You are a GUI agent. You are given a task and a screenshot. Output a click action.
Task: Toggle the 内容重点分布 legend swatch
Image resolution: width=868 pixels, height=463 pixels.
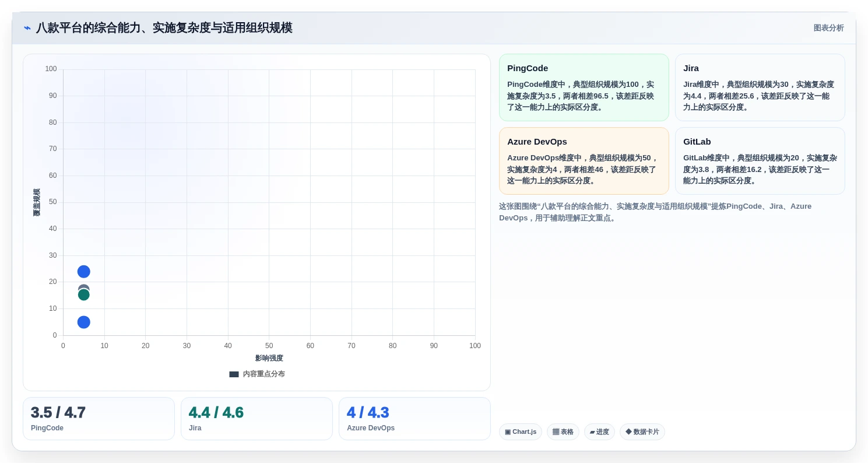coord(234,374)
